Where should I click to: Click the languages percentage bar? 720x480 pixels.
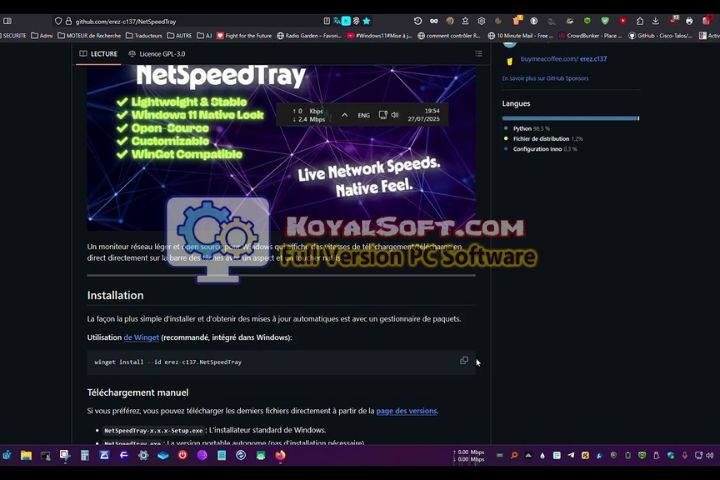570,119
